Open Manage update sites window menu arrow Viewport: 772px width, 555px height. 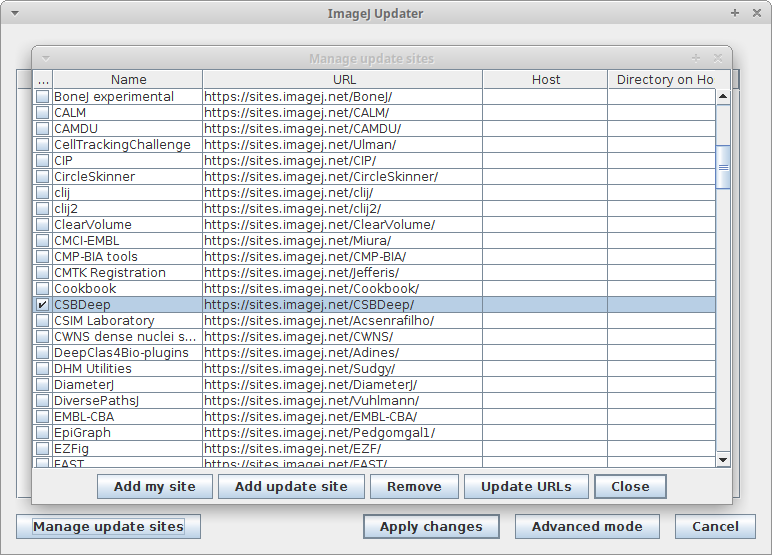46,59
